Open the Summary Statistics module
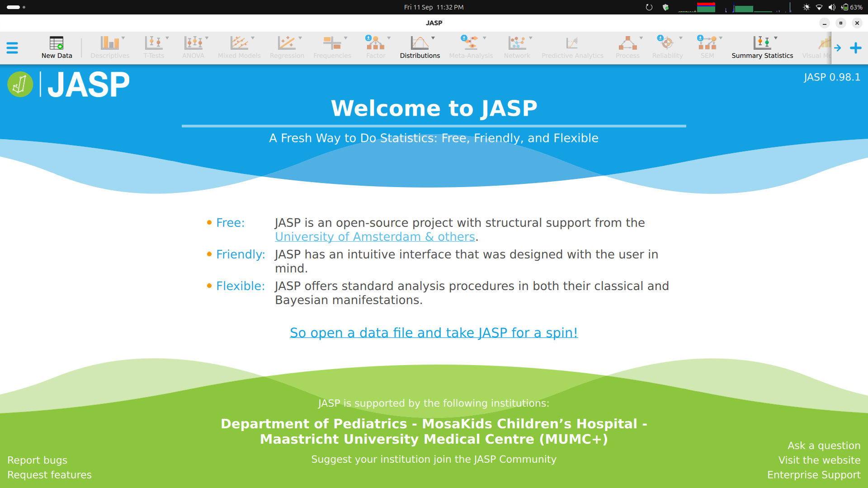This screenshot has height=488, width=868. [x=762, y=47]
